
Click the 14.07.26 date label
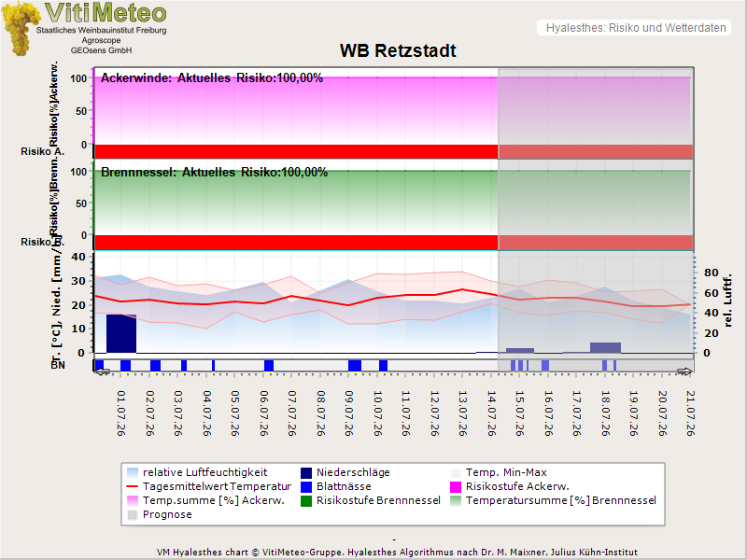tap(492, 413)
